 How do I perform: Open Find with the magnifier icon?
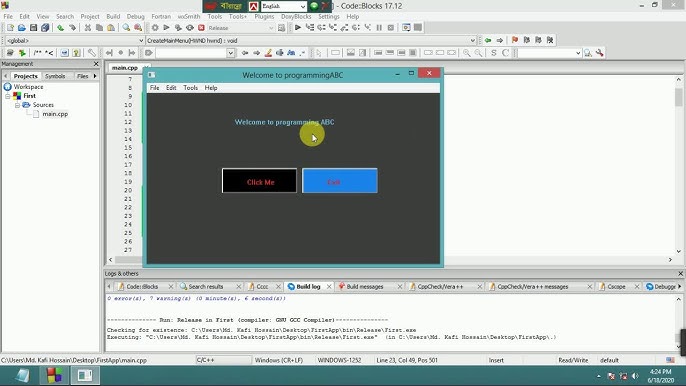[126, 28]
